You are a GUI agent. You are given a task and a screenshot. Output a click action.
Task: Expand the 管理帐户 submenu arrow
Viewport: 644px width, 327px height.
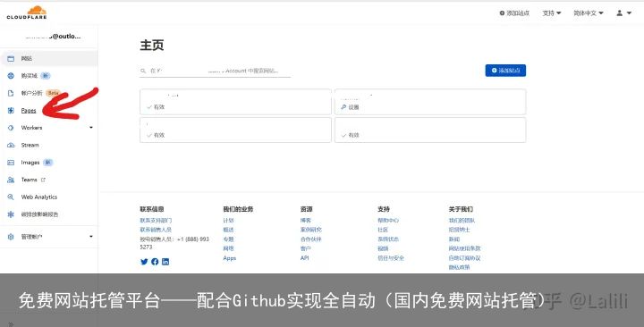tap(91, 237)
